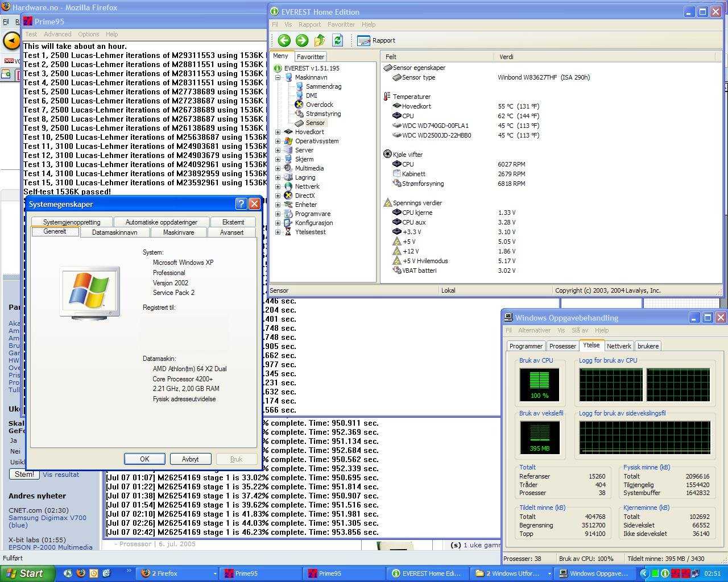Open Maskinvare tab in Systemegenskaper
The height and width of the screenshot is (582, 728).
pyautogui.click(x=179, y=232)
